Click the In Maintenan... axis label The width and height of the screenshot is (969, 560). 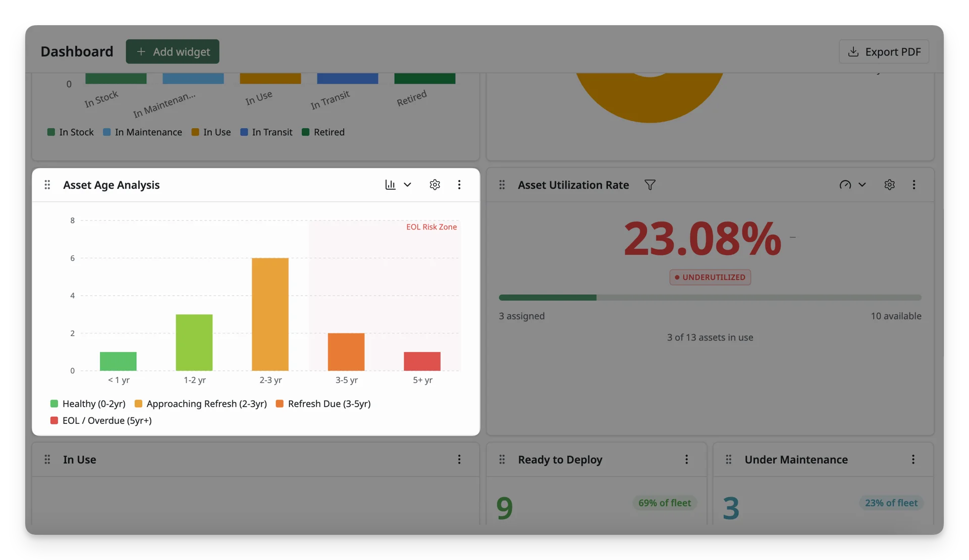click(x=164, y=105)
